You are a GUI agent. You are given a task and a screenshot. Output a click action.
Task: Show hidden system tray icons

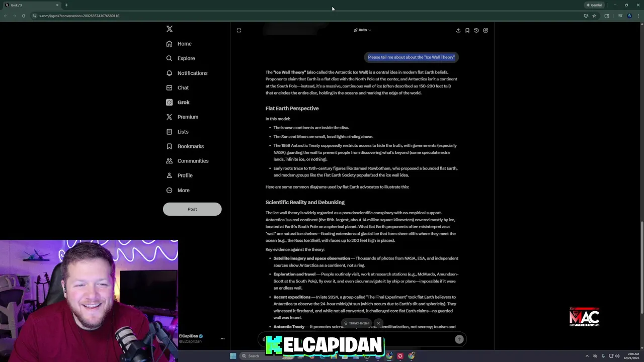tap(587, 356)
